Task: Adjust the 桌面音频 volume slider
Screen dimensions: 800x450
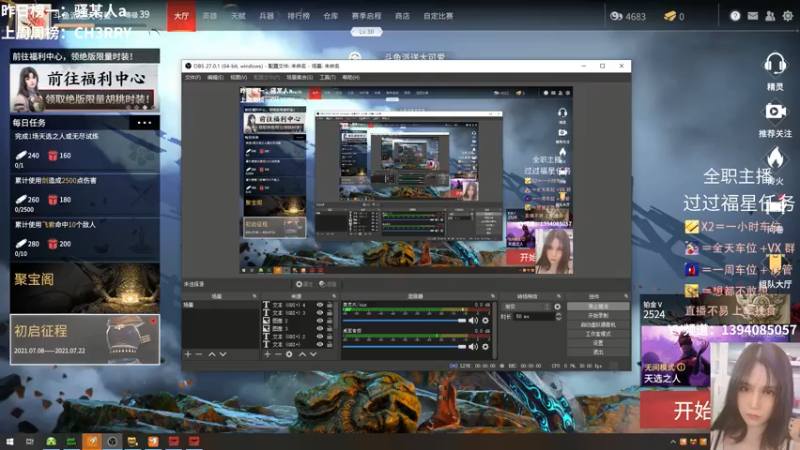Action: 405,347
